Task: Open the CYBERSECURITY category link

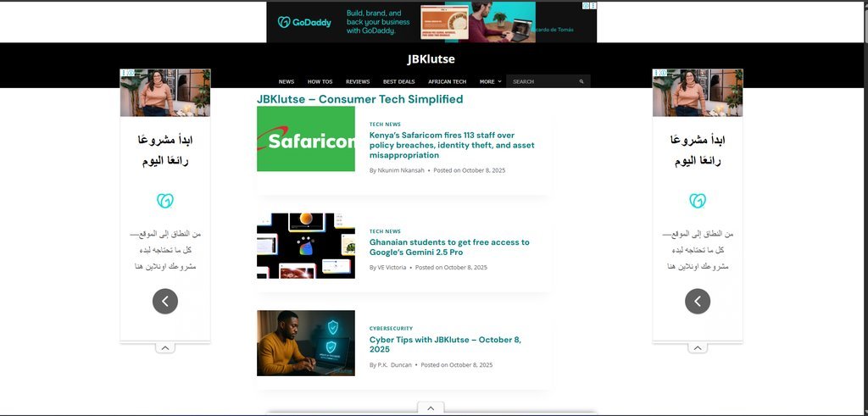Action: coord(392,329)
